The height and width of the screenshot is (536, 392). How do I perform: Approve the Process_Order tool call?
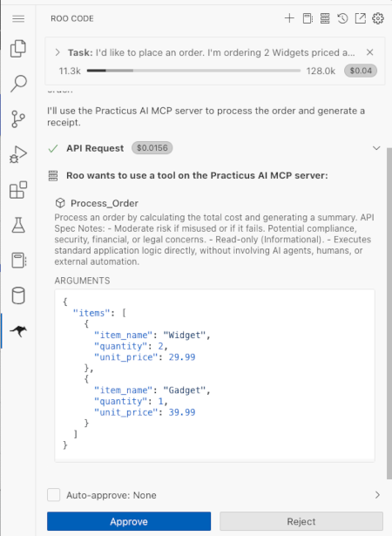(x=129, y=521)
